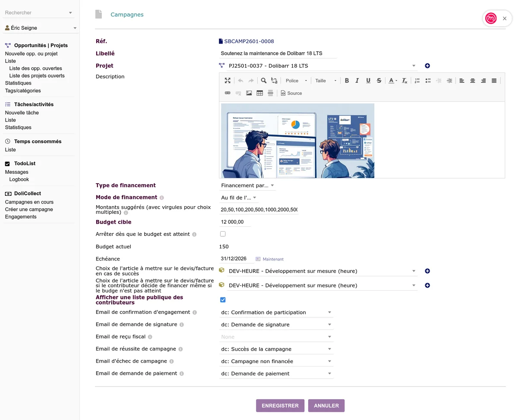Increase indent in editor
The width and height of the screenshot is (518, 420).
(x=449, y=81)
